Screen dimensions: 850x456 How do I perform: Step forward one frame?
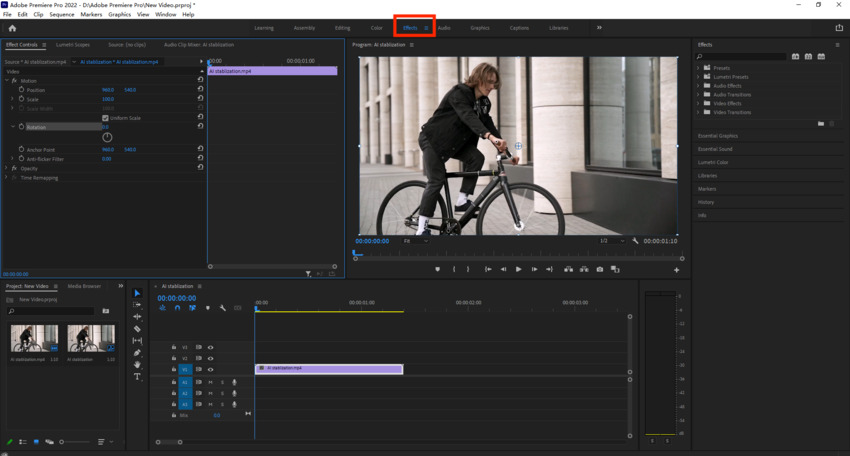pos(534,269)
